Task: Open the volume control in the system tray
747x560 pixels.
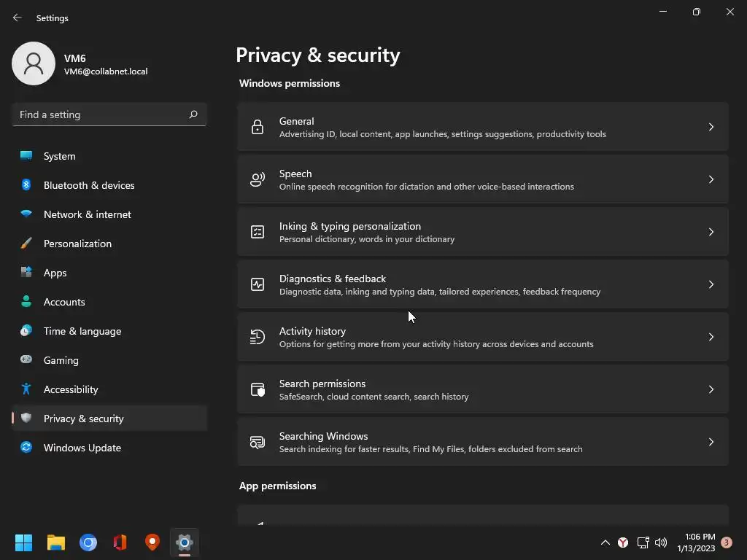Action: (661, 542)
